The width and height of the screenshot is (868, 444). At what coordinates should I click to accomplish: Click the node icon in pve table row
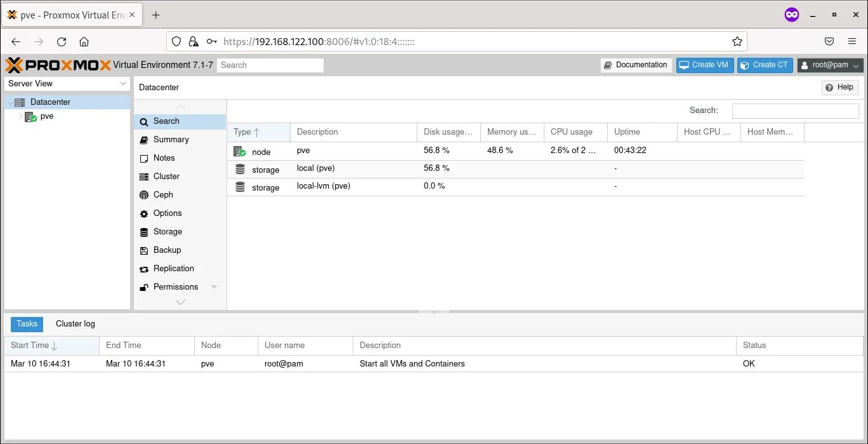[x=240, y=151]
